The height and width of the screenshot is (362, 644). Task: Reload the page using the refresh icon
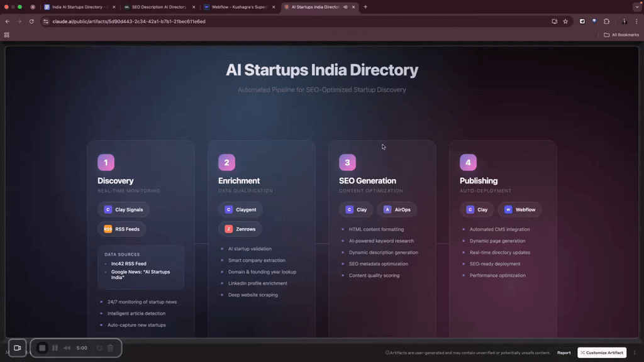31,21
